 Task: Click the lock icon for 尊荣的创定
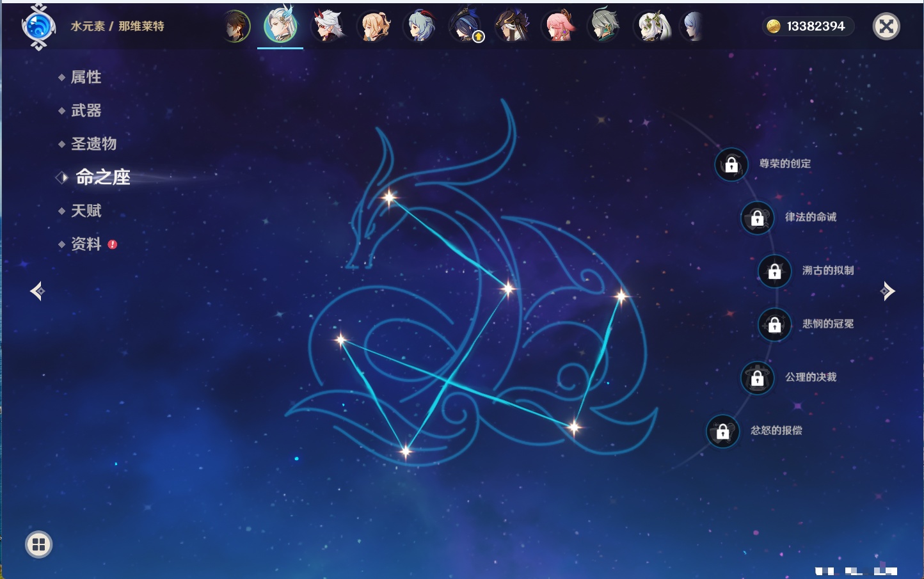731,164
